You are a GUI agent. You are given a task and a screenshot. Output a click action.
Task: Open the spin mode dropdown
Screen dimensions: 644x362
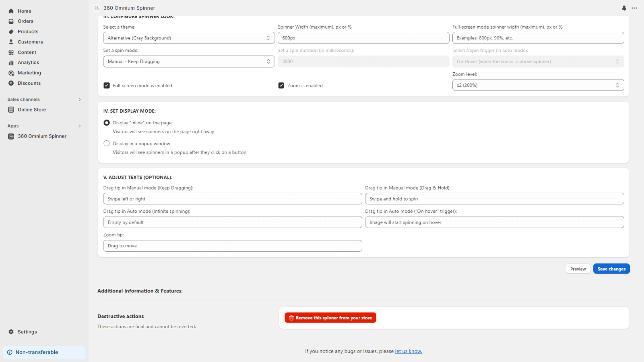click(x=189, y=62)
